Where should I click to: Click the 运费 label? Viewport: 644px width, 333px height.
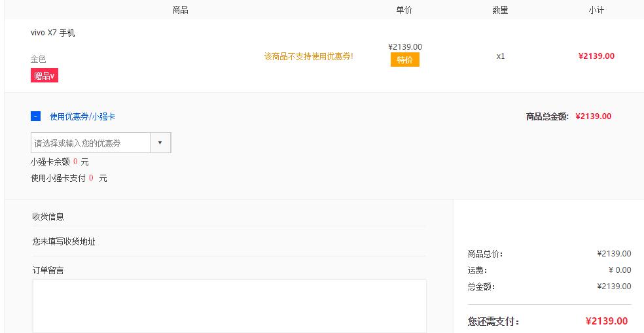coord(477,271)
